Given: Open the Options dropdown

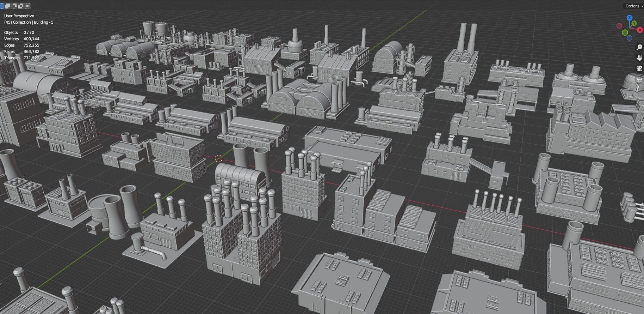Looking at the screenshot, I should point(634,6).
